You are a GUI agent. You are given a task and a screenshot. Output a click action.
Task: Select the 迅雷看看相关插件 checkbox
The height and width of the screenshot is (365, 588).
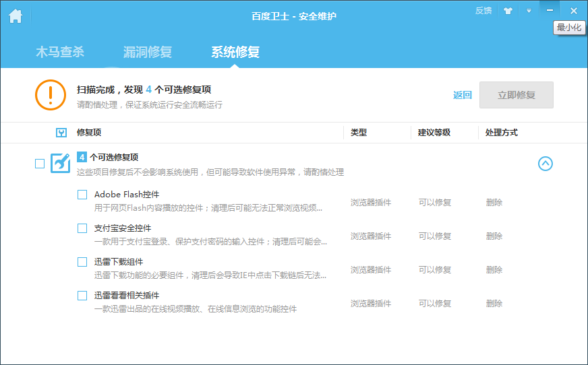82,296
